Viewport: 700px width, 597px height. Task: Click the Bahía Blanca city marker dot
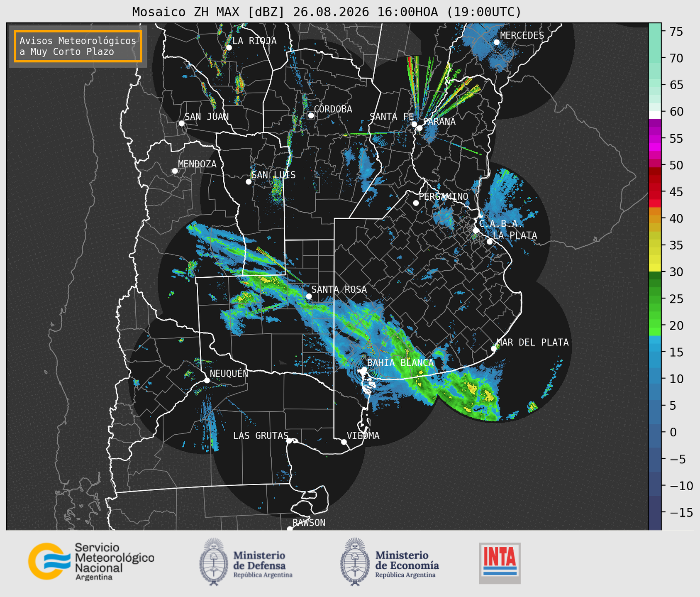364,369
